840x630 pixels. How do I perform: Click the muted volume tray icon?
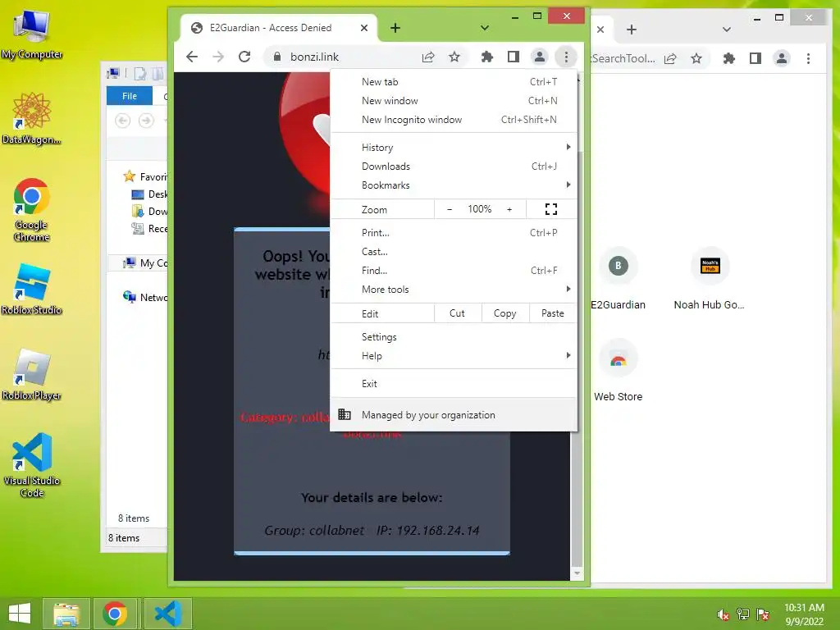[724, 614]
